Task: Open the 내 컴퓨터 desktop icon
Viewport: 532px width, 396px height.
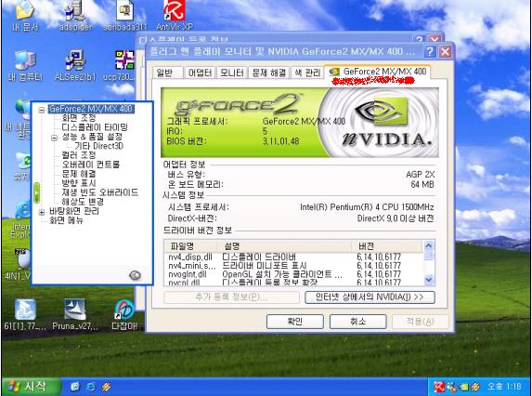Action: tap(25, 65)
